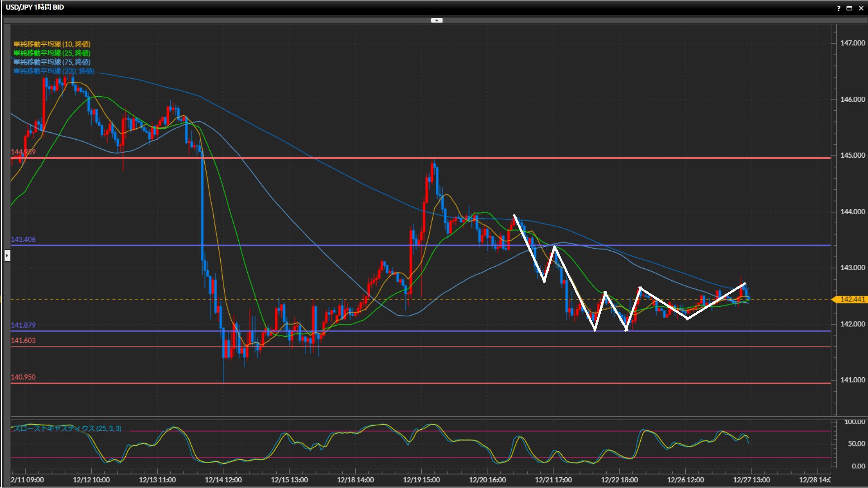Select the red 140.950 horizontal line label
This screenshot has height=488, width=868.
(x=23, y=377)
